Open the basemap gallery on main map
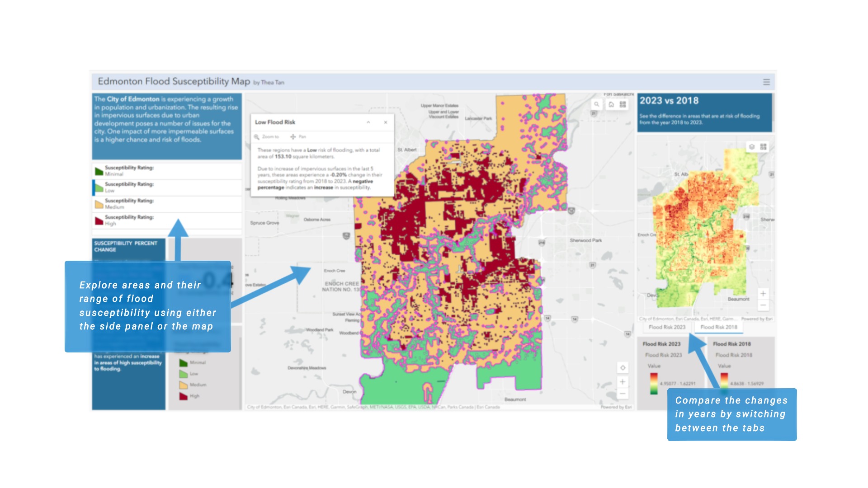 pos(623,104)
